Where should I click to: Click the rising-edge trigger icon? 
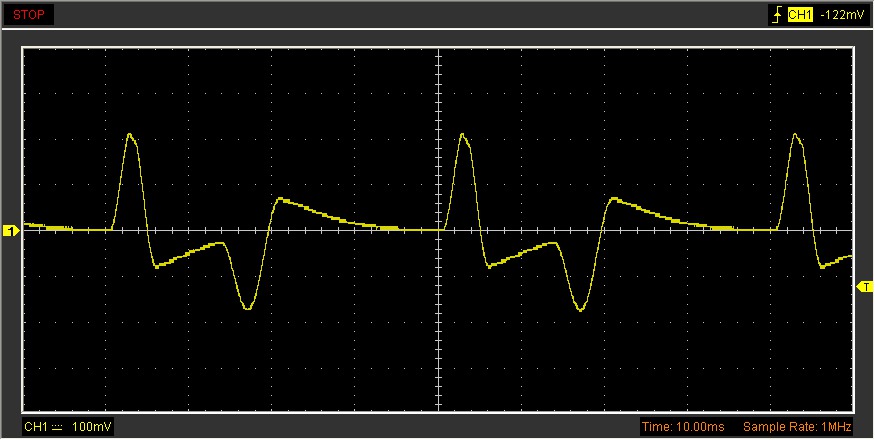pyautogui.click(x=775, y=15)
